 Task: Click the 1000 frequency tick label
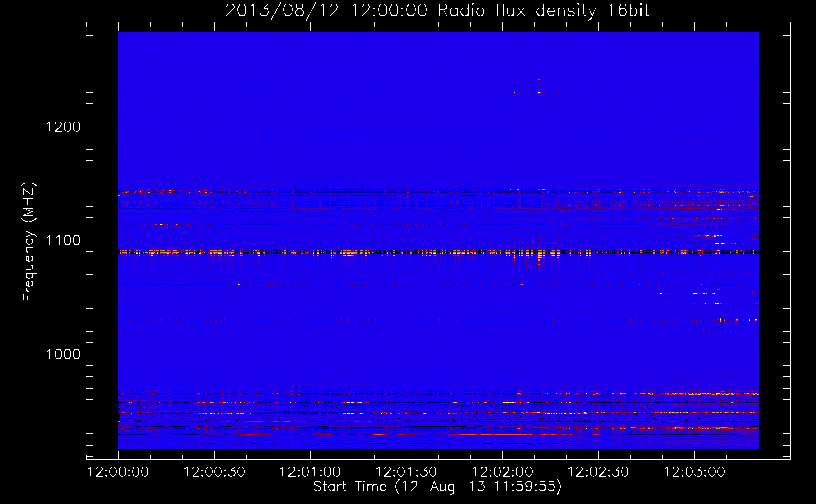pos(63,354)
